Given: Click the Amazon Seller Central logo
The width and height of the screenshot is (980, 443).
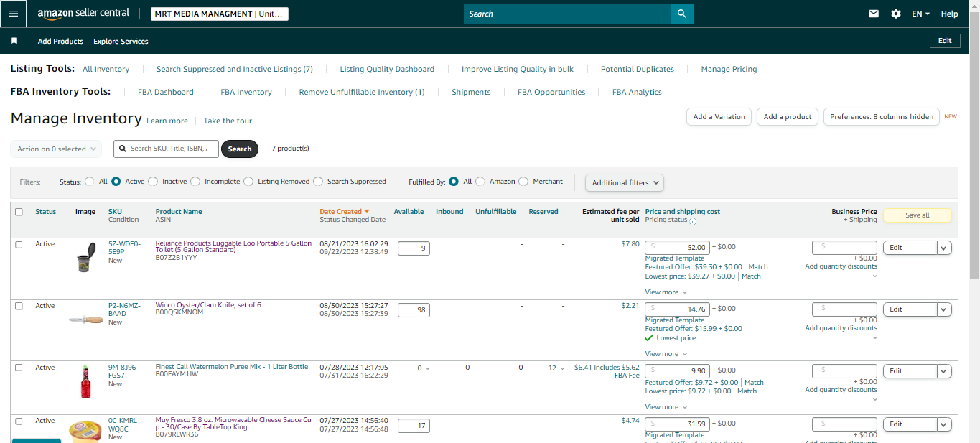Looking at the screenshot, I should tap(83, 14).
